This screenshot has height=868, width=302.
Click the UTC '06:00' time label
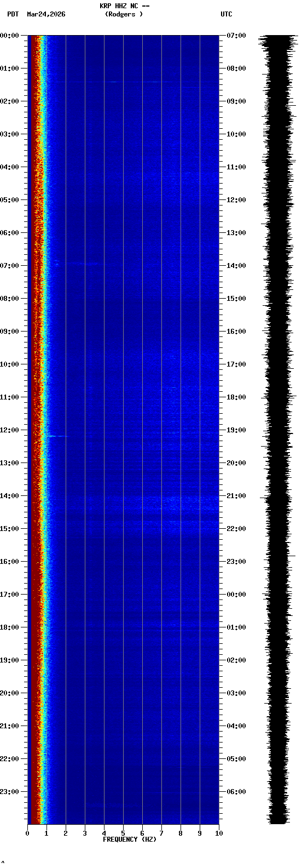point(236,792)
